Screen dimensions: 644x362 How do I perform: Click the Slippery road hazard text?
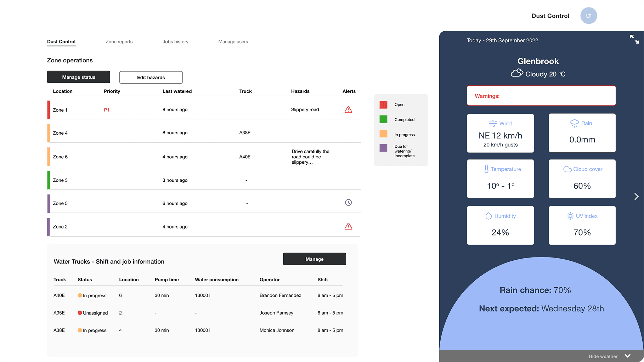coord(305,110)
